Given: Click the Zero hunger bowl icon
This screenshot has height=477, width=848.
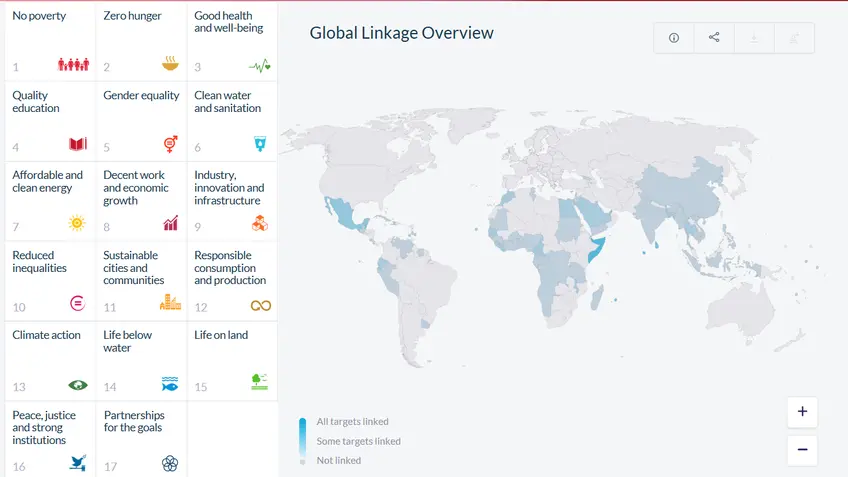Looking at the screenshot, I should (170, 64).
